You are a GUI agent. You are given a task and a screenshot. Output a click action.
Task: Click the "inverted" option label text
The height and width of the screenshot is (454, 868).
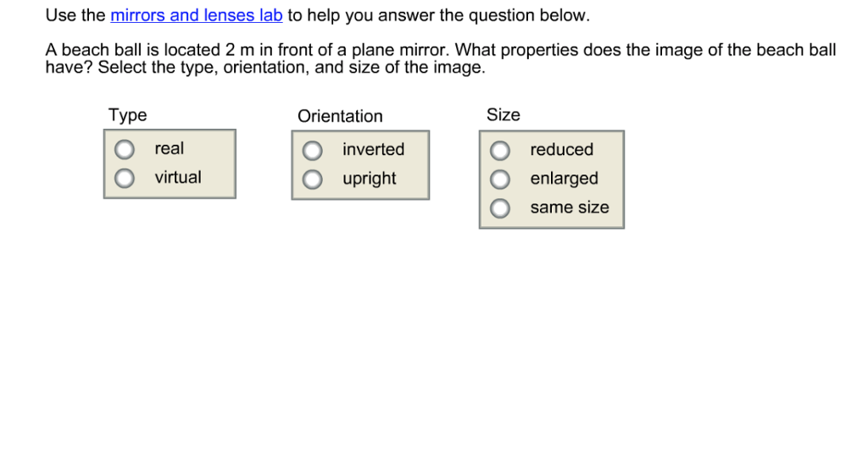[373, 150]
